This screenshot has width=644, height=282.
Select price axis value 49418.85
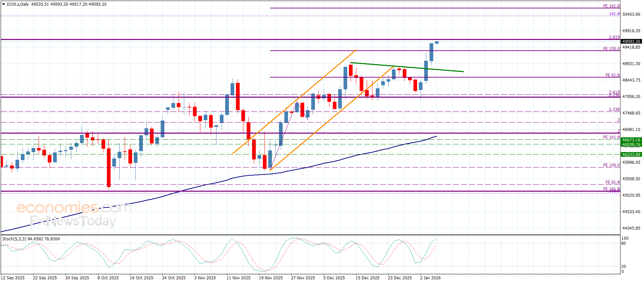pos(631,47)
